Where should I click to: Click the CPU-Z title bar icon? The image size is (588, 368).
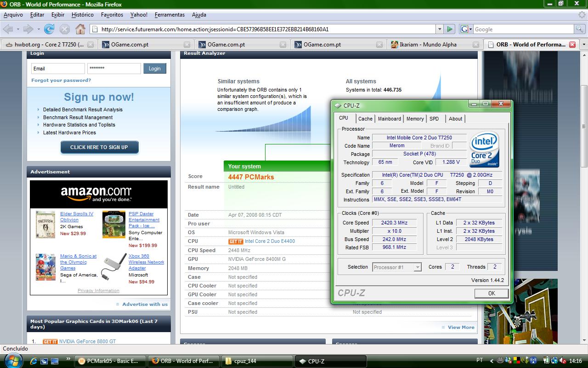coord(339,105)
